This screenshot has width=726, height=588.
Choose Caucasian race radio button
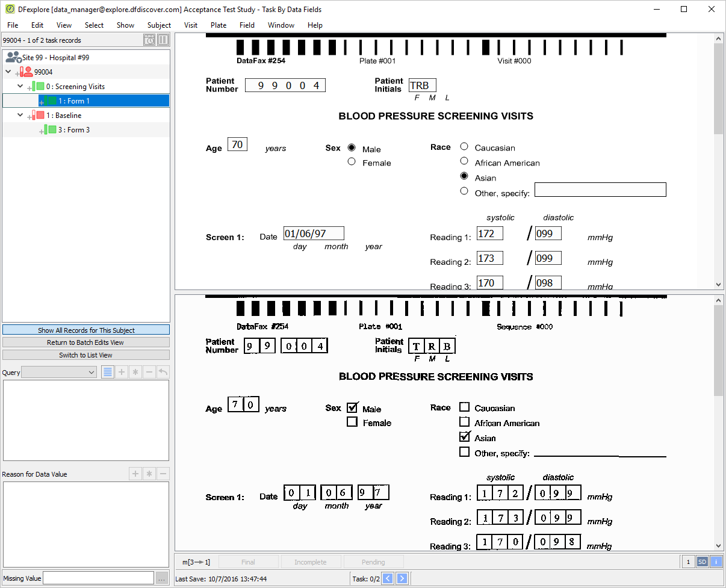pos(464,146)
